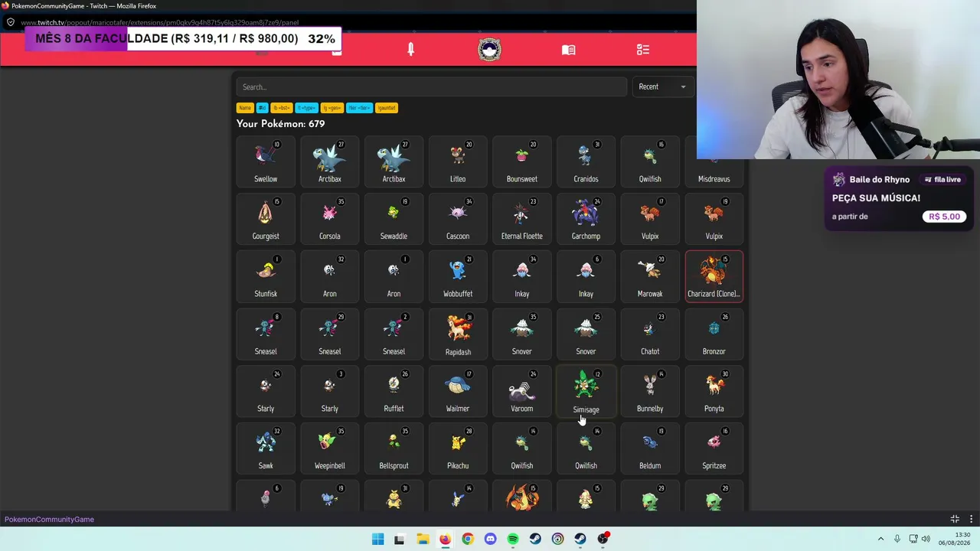This screenshot has height=551, width=980.
Task: Select the highlighted Charizard (Clone) card
Action: 714,276
